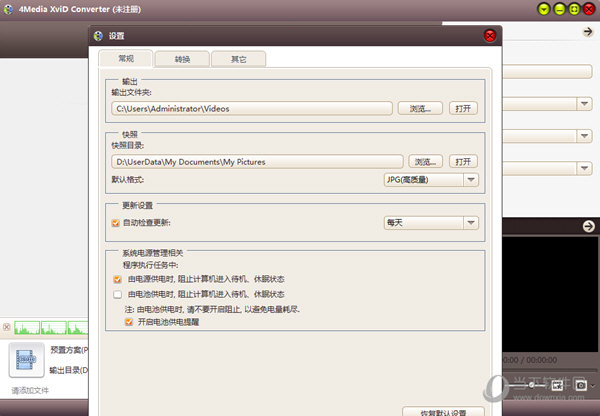Toggle 由电源供电时 prevent standby checkbox
Screen dimensions: 600x416
click(x=117, y=279)
